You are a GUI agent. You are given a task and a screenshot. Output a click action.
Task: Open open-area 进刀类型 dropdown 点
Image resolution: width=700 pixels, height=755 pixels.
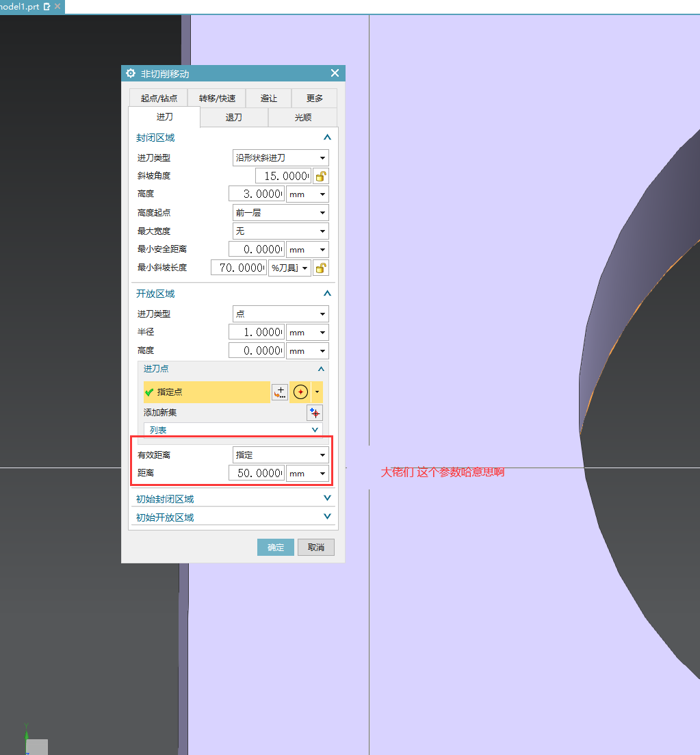pyautogui.click(x=281, y=314)
